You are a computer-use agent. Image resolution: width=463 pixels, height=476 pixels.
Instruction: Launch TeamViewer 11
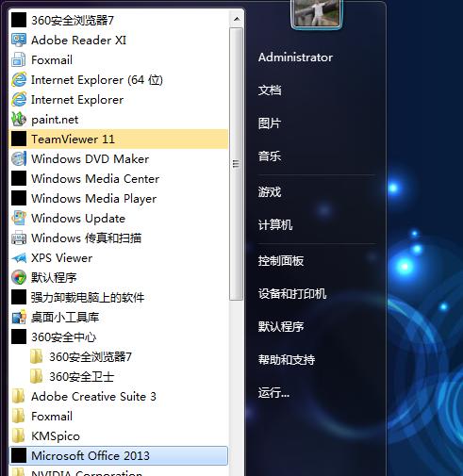click(119, 139)
